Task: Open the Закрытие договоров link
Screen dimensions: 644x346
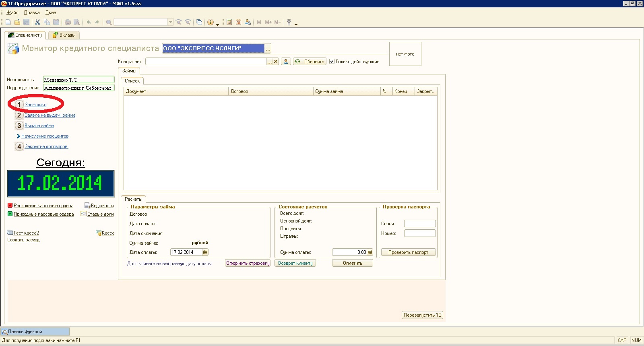Action: [46, 146]
